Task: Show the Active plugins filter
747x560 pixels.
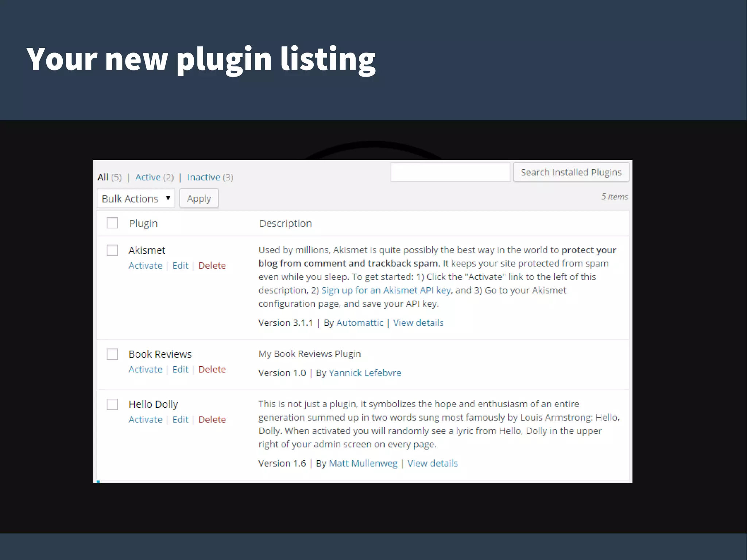Action: [x=148, y=177]
